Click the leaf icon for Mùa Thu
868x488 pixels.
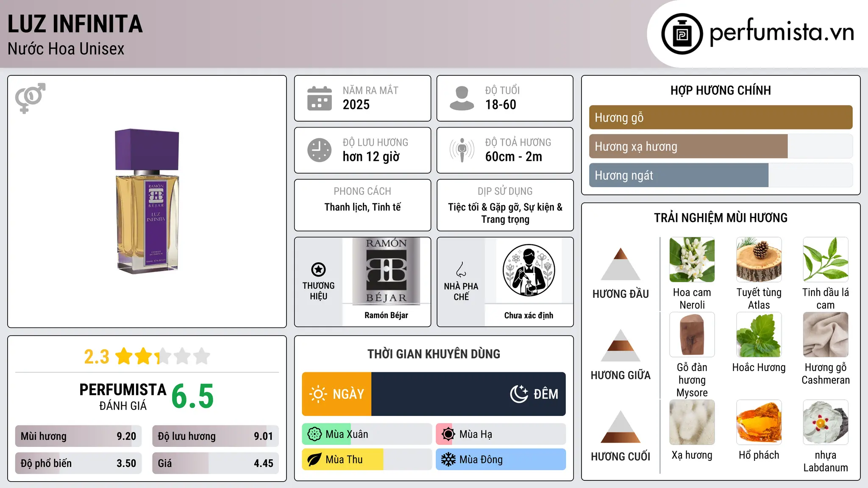[x=314, y=460]
